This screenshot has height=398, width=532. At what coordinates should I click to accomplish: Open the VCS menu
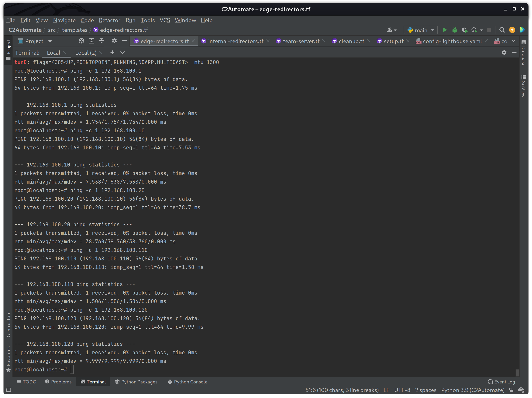click(165, 20)
